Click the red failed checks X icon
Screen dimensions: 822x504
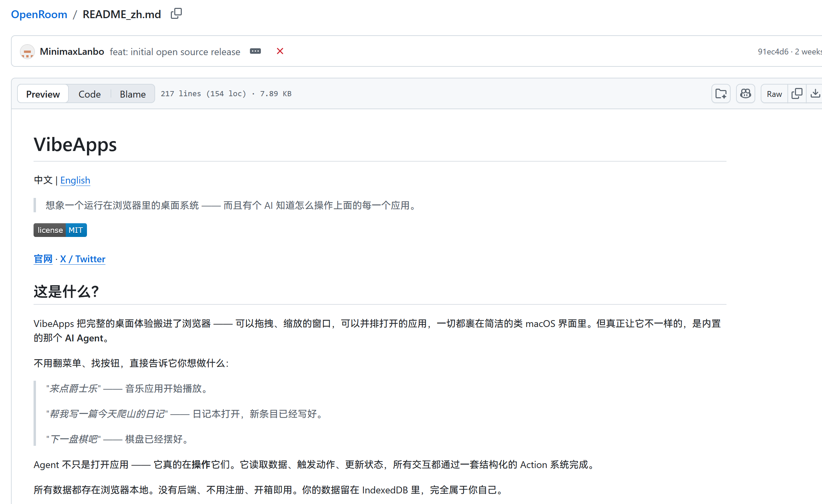280,51
